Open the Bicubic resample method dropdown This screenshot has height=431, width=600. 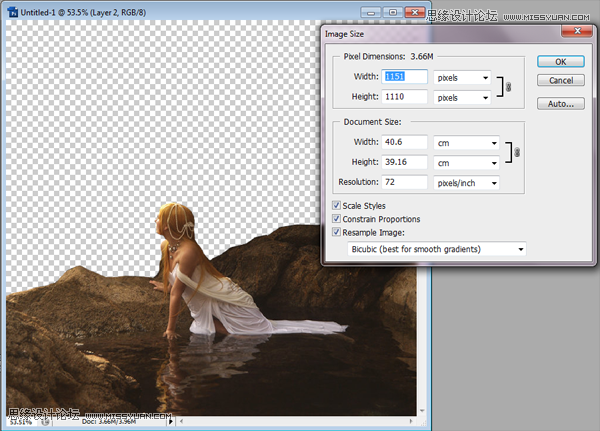click(437, 249)
